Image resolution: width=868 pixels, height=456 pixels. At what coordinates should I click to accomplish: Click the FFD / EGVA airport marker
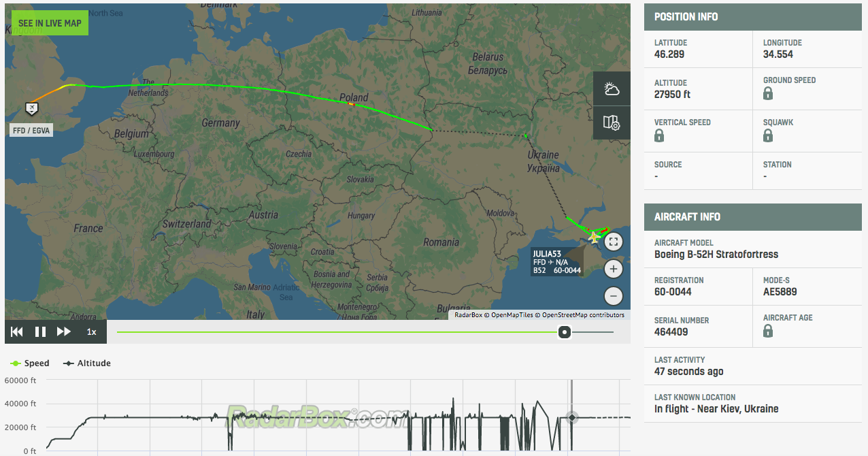click(31, 108)
